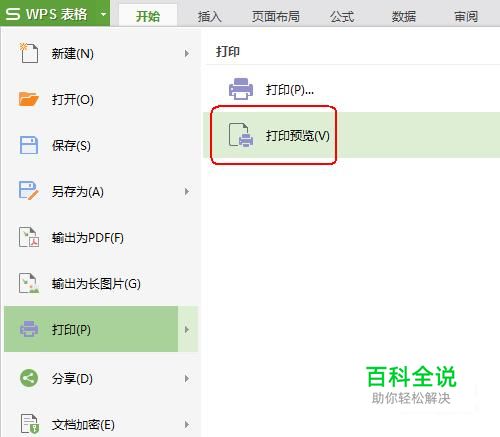Click the Export as long image icon
Viewport: 500px width, 437px height.
pos(29,283)
